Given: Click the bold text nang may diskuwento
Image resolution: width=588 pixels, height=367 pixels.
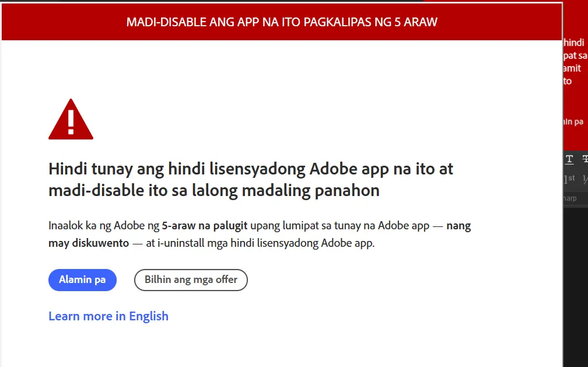Looking at the screenshot, I should 260,234.
